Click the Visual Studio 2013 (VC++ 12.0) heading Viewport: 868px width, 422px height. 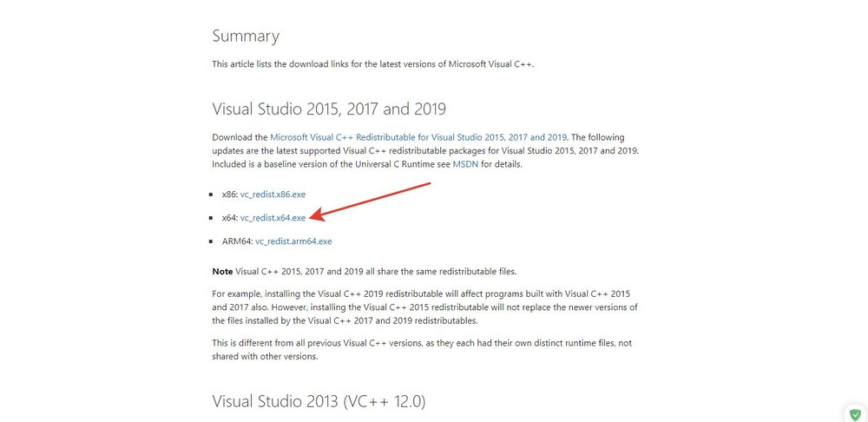tap(319, 402)
